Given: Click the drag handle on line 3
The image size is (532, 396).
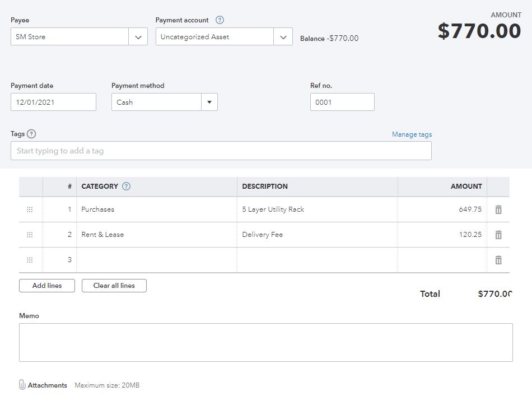Looking at the screenshot, I should [x=30, y=260].
